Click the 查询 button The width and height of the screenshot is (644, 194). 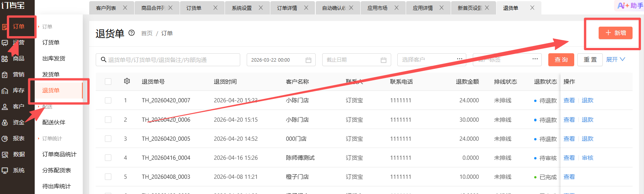tap(561, 60)
